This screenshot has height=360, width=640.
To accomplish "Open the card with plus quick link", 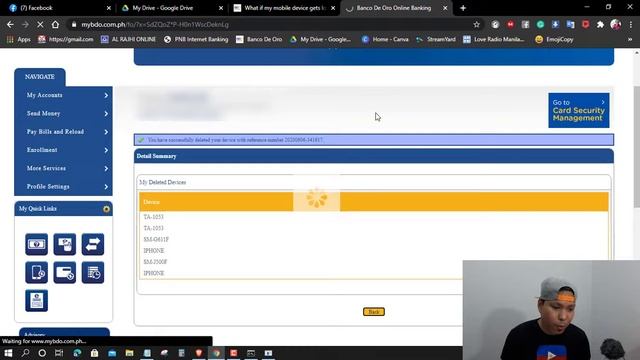I will [x=64, y=272].
